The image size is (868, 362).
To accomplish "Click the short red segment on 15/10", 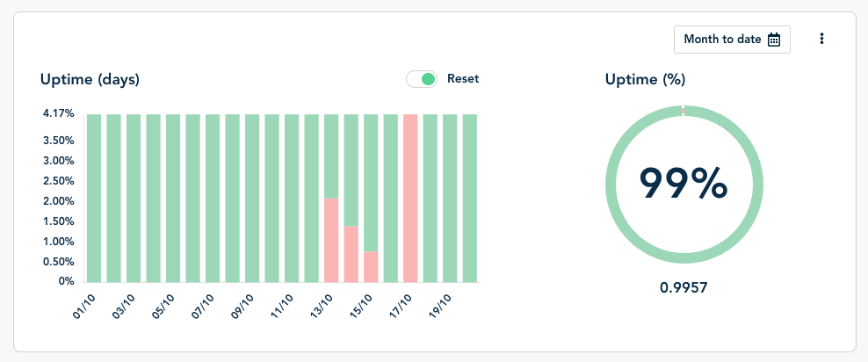I will pyautogui.click(x=371, y=266).
